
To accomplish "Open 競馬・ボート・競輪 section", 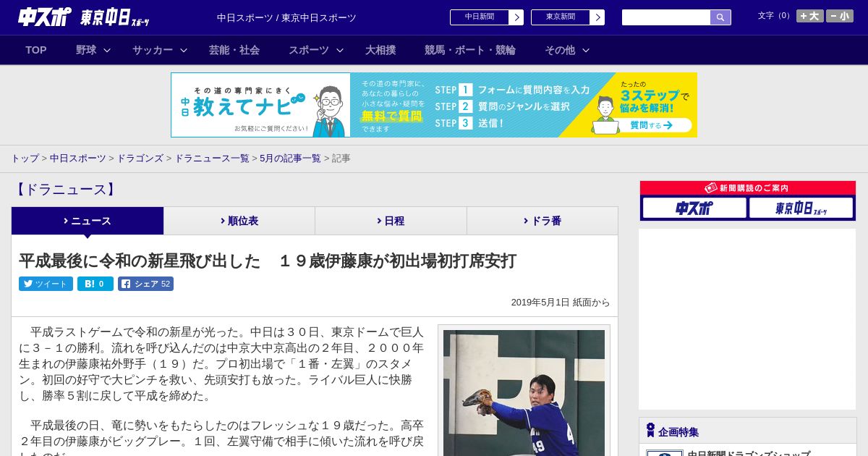I will (470, 50).
